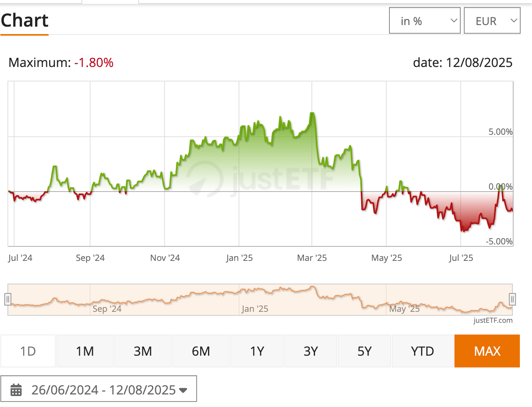This screenshot has width=532, height=407.
Task: Open the EUR currency dropdown
Action: (492, 21)
